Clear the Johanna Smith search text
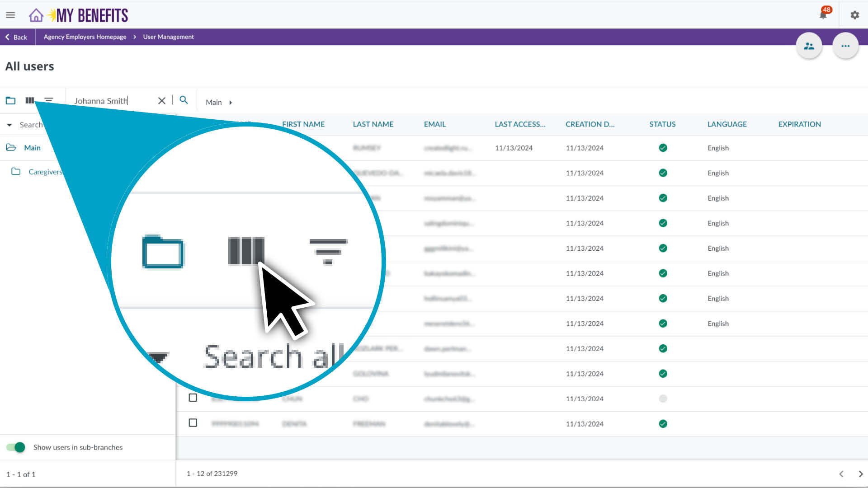The width and height of the screenshot is (868, 488). coord(161,101)
